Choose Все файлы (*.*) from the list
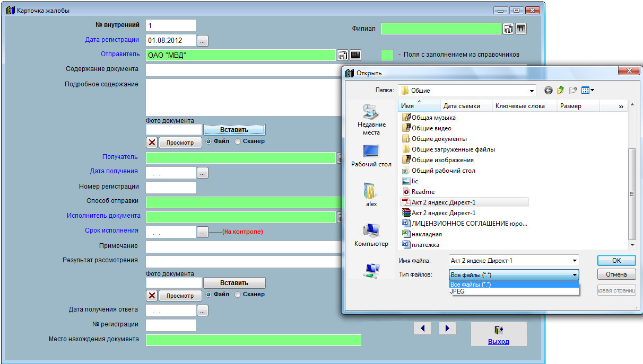Screen dimensions: 643x364 (x=514, y=285)
